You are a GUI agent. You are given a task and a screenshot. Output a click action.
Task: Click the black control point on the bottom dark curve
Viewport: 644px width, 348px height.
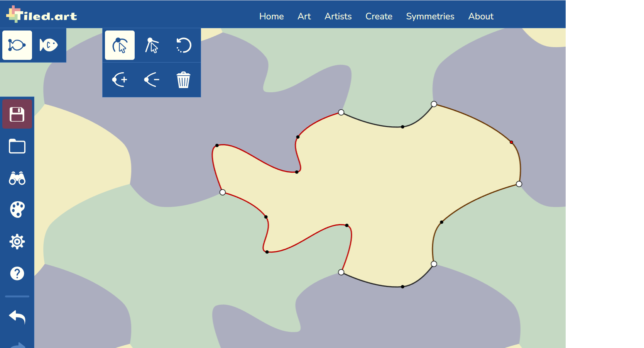tap(402, 287)
